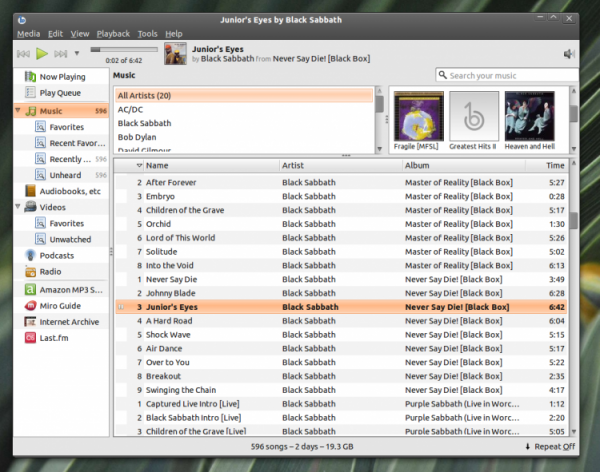Go back to the previous track

coord(22,53)
